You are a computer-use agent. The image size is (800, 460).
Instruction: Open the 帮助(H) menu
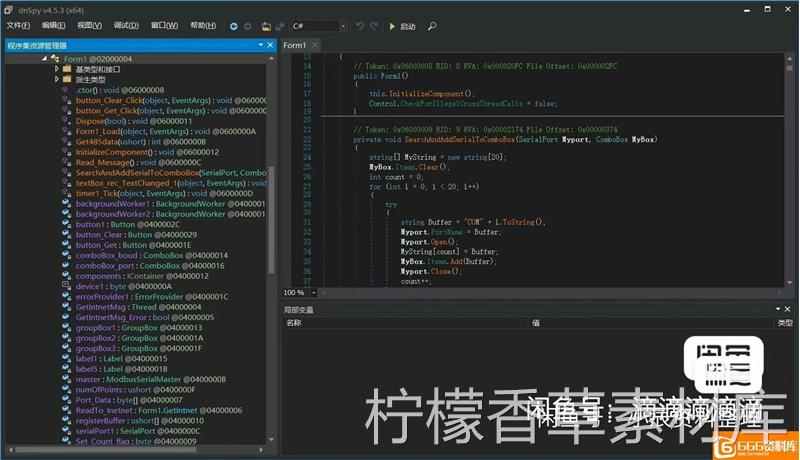(x=203, y=25)
